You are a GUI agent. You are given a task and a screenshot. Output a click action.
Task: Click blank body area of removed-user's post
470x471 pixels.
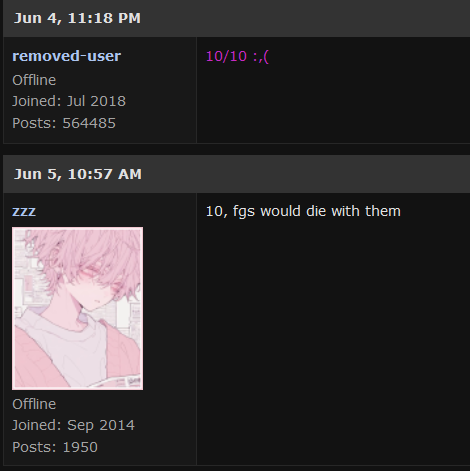pos(333,107)
